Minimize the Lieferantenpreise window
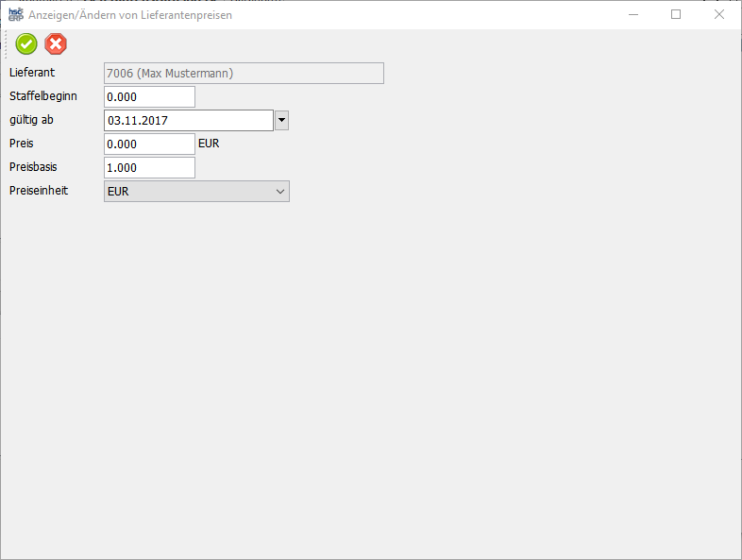The width and height of the screenshot is (742, 560). [x=632, y=15]
